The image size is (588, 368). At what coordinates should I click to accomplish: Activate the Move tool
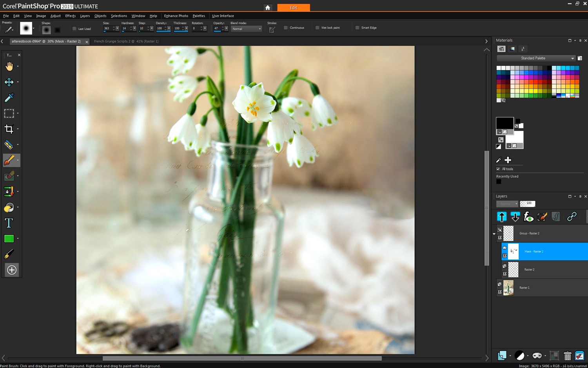(9, 82)
